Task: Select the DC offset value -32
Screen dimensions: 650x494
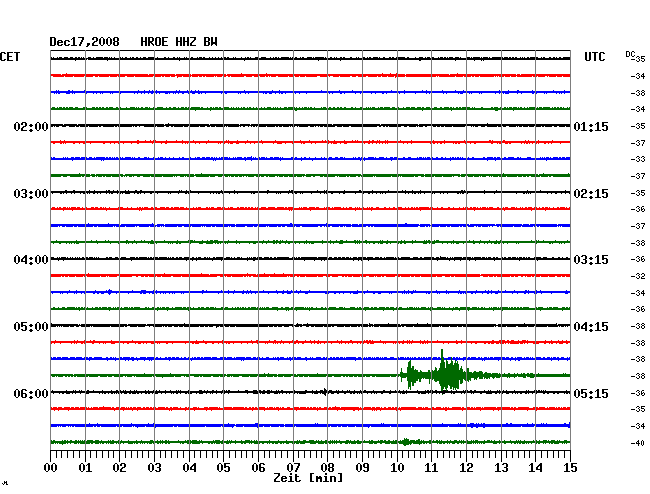Action: pos(638,276)
